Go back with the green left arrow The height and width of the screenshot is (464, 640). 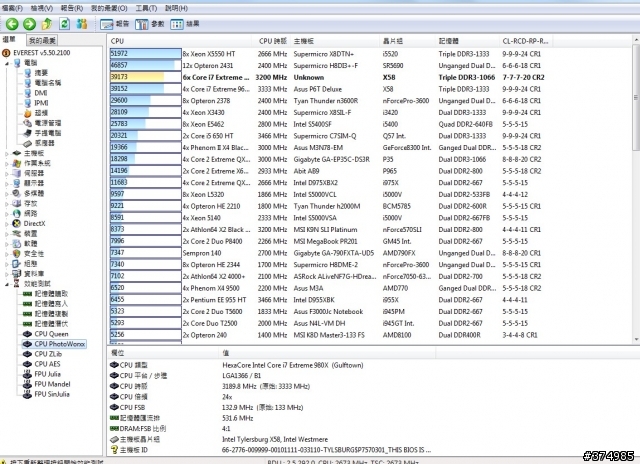point(12,24)
